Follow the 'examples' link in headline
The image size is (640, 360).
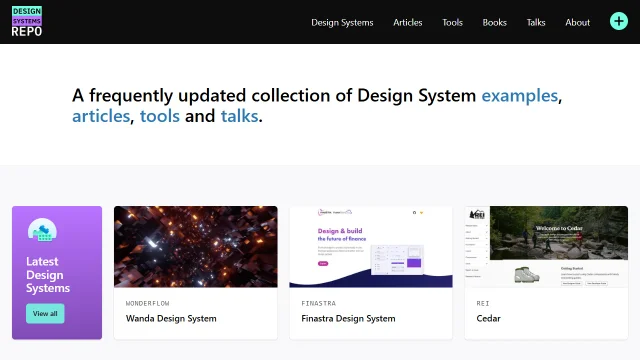coord(519,96)
